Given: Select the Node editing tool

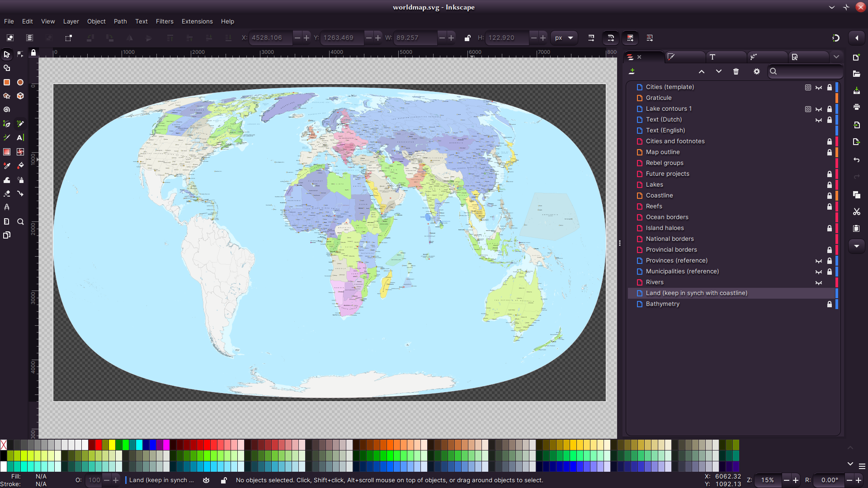Looking at the screenshot, I should click(x=20, y=54).
